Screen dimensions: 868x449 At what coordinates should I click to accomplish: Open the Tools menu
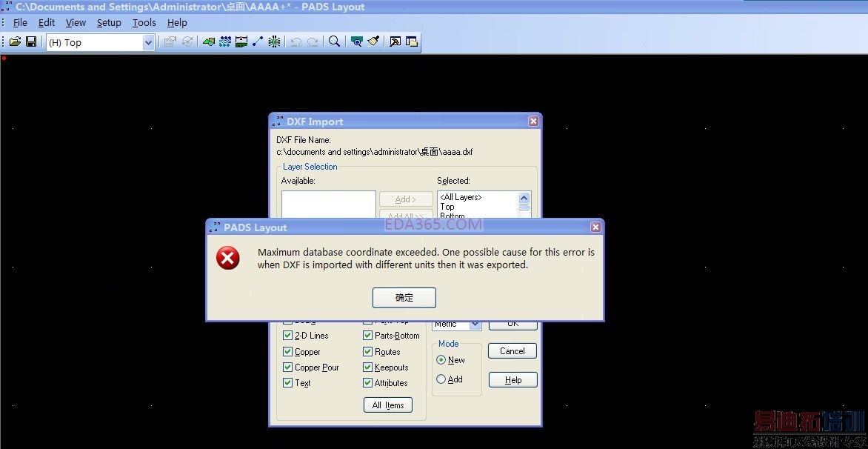pyautogui.click(x=144, y=23)
